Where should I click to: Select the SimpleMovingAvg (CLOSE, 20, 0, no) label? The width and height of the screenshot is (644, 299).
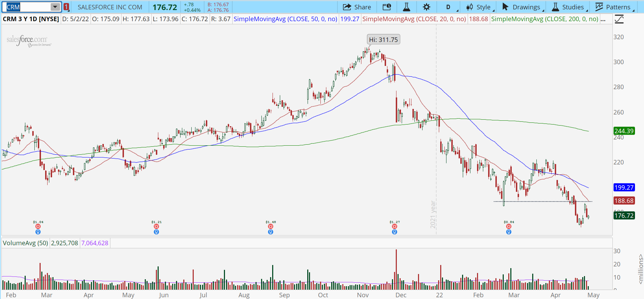414,19
